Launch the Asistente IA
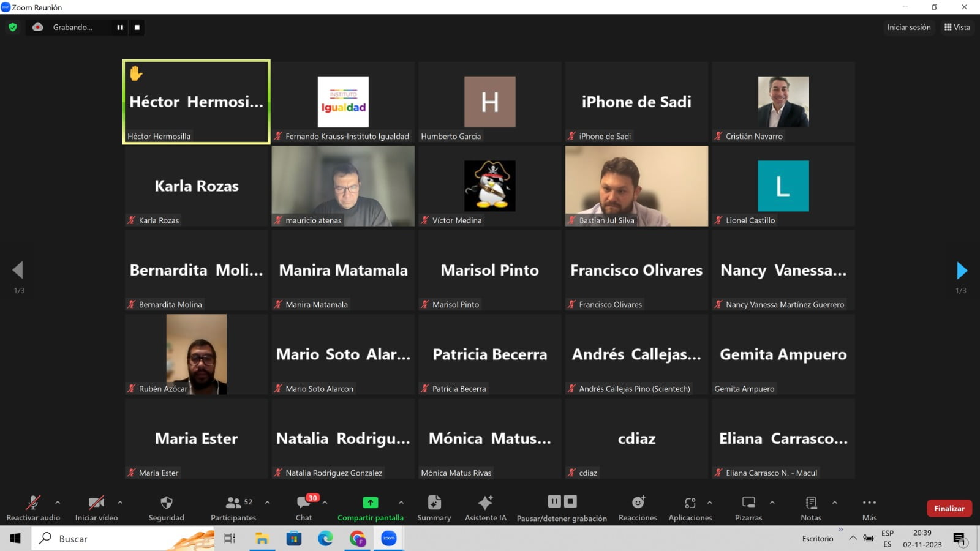Screen dimensions: 980x551 [x=485, y=503]
